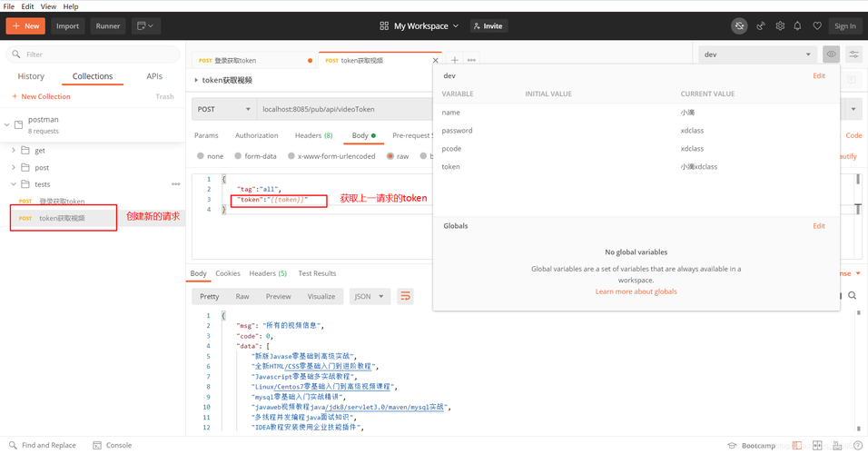The image size is (868, 454).
Task: Open postman collection options ellipsis on tests
Action: click(x=175, y=183)
